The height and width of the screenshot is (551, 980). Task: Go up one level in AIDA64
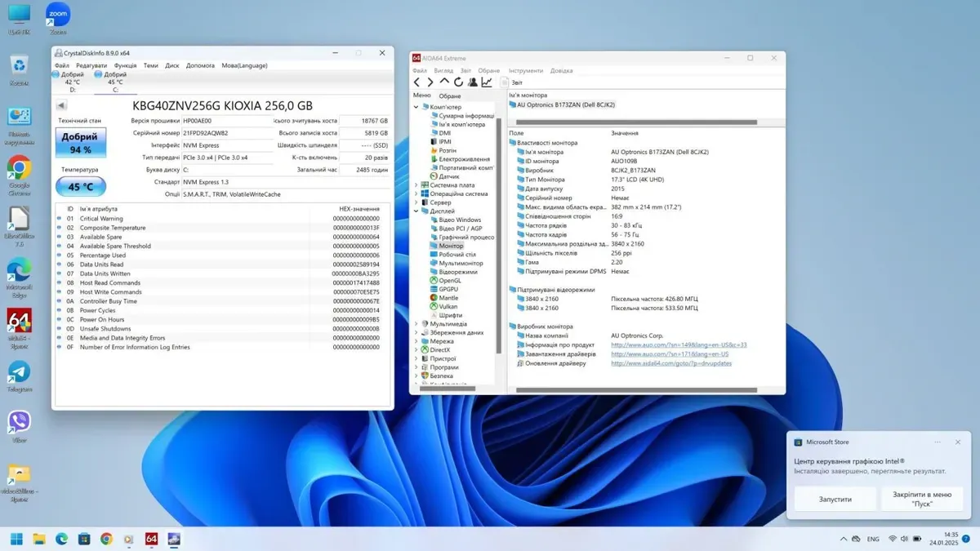tap(444, 82)
